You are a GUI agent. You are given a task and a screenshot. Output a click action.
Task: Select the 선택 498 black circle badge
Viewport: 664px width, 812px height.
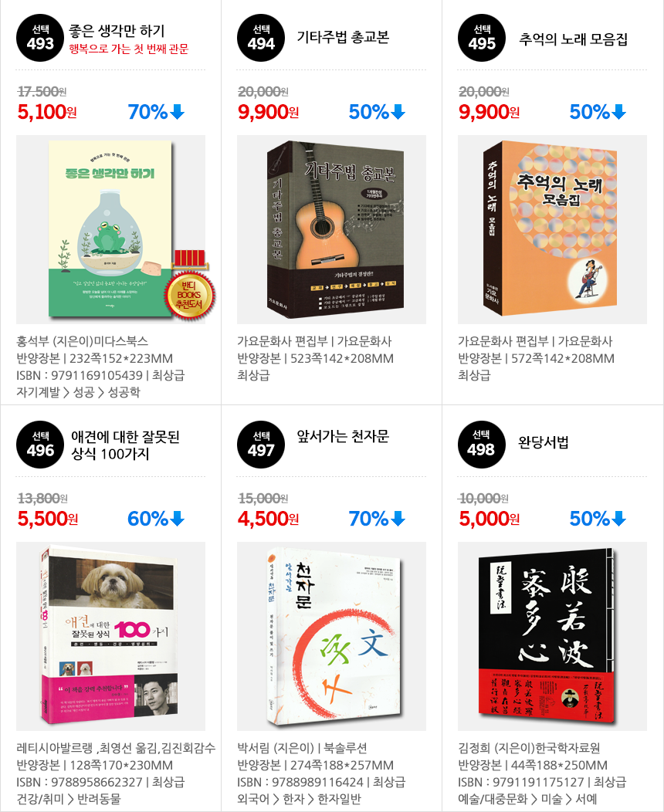(x=482, y=445)
